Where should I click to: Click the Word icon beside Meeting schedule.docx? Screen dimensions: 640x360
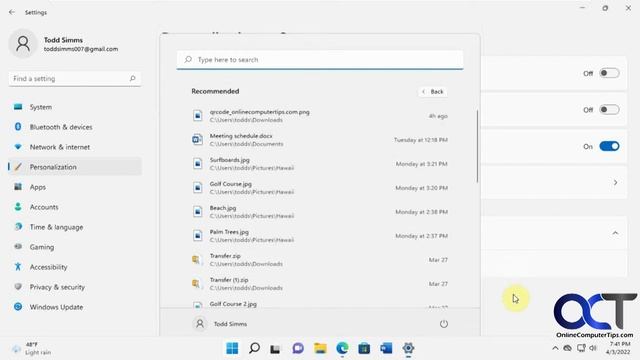(197, 140)
